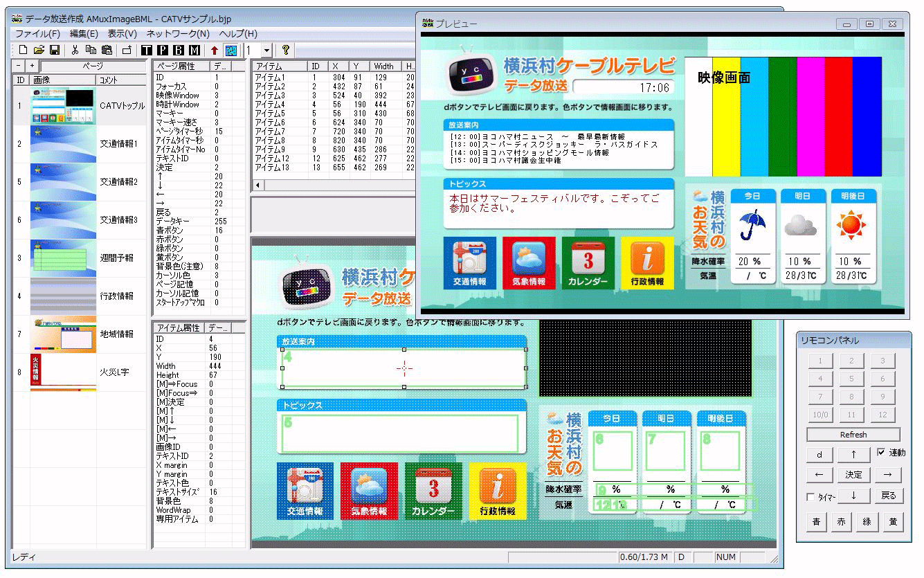
Task: Select the アイテム4 row in the item table
Action: (334, 105)
